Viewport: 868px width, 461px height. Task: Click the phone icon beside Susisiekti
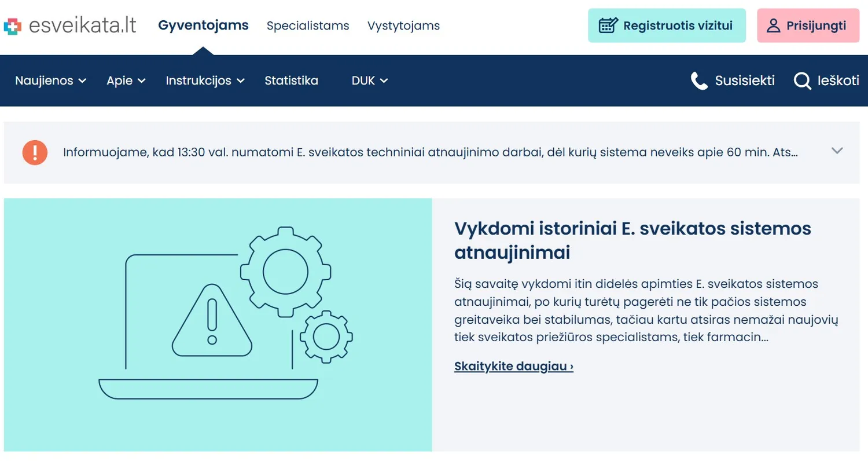point(700,81)
